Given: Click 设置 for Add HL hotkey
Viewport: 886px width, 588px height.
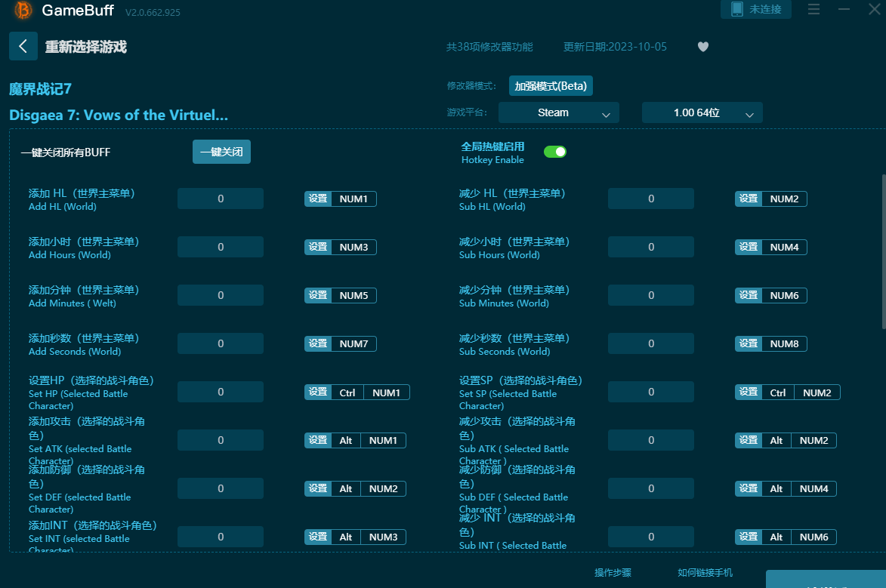Looking at the screenshot, I should [318, 199].
